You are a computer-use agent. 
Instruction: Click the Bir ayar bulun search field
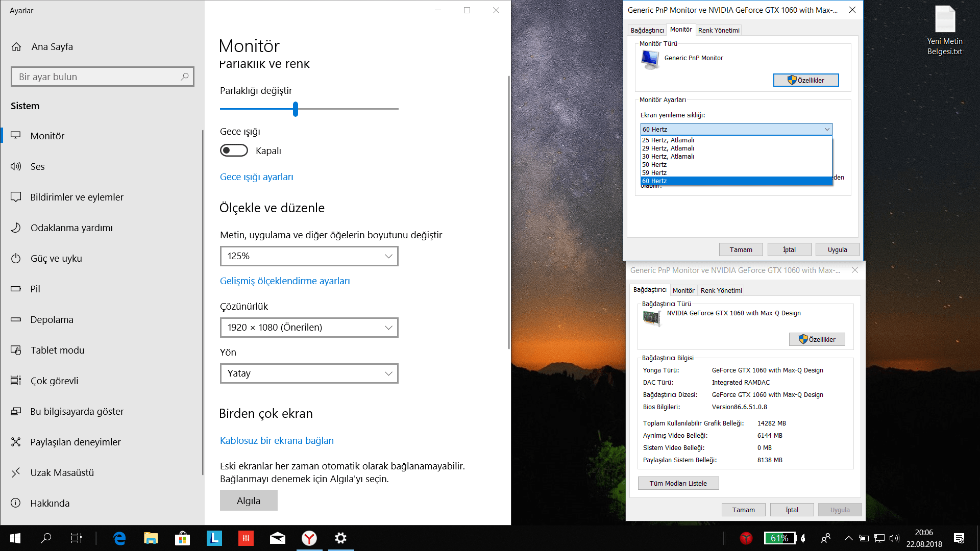click(97, 77)
